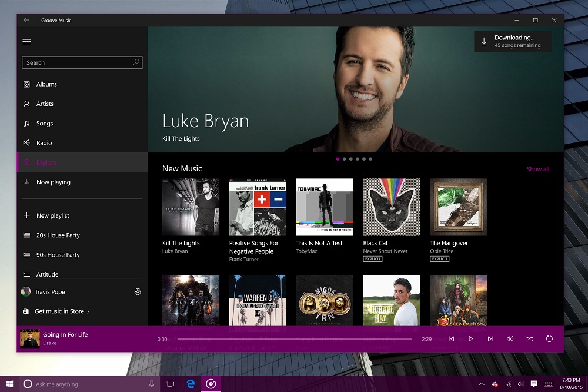This screenshot has width=588, height=392.
Task: Open the Fantastic 4 soundtrack cover
Action: coord(191,300)
